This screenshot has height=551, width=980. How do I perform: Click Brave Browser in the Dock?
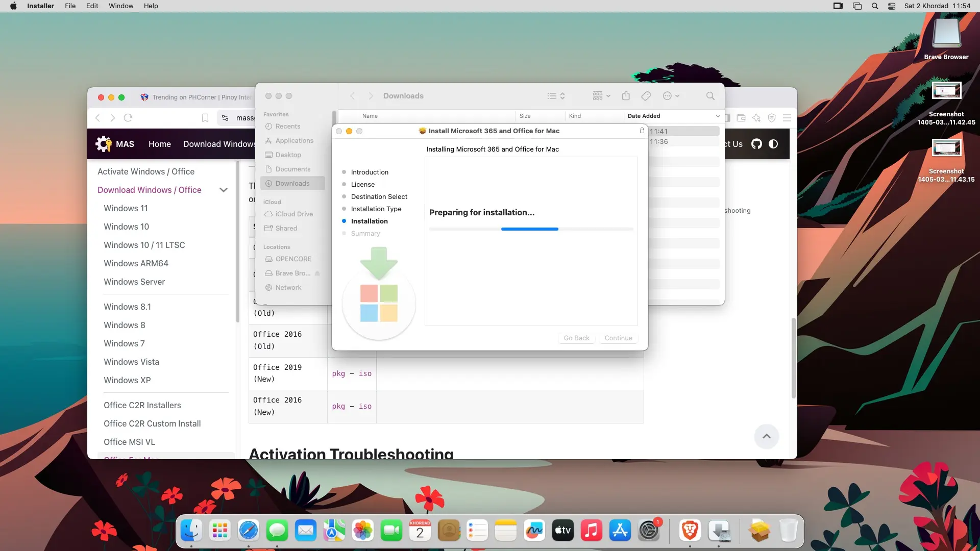click(x=690, y=531)
